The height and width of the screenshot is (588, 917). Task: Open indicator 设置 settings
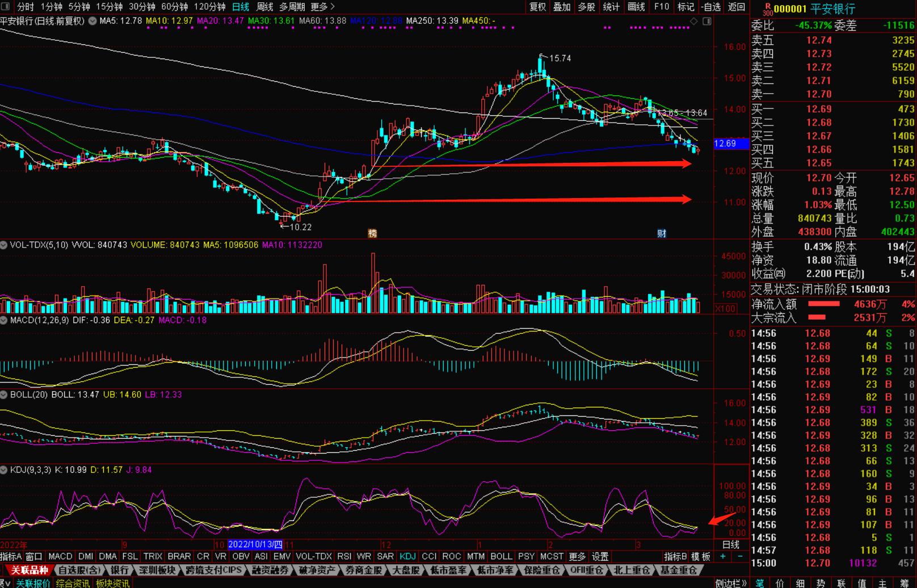pyautogui.click(x=600, y=557)
